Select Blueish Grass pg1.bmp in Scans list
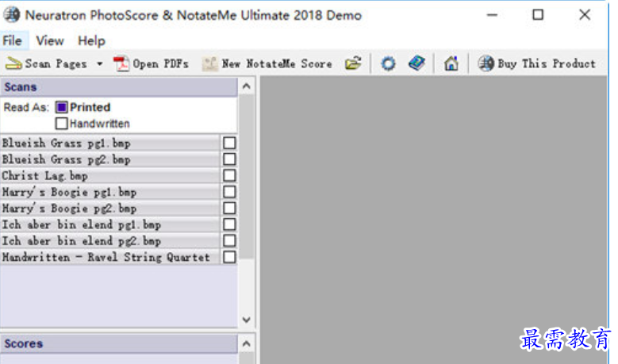Image resolution: width=618 pixels, height=364 pixels. [110, 143]
